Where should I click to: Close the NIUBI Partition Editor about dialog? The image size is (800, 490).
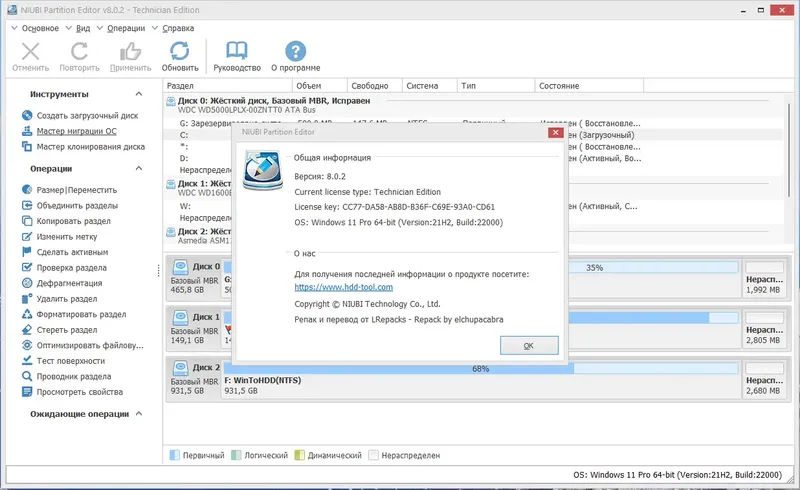point(555,133)
